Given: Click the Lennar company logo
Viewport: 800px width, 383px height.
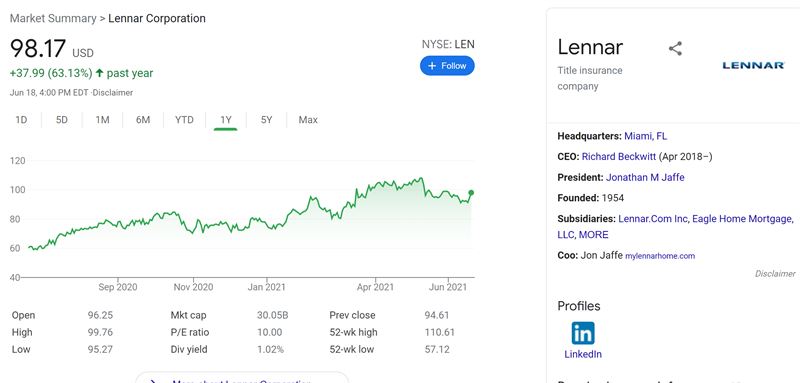Looking at the screenshot, I should pos(753,65).
